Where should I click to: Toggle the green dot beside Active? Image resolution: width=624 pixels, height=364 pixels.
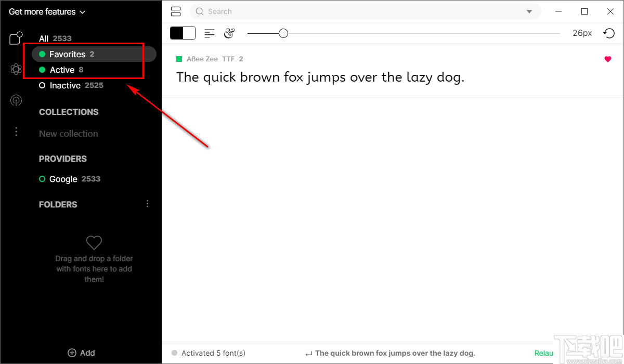42,70
